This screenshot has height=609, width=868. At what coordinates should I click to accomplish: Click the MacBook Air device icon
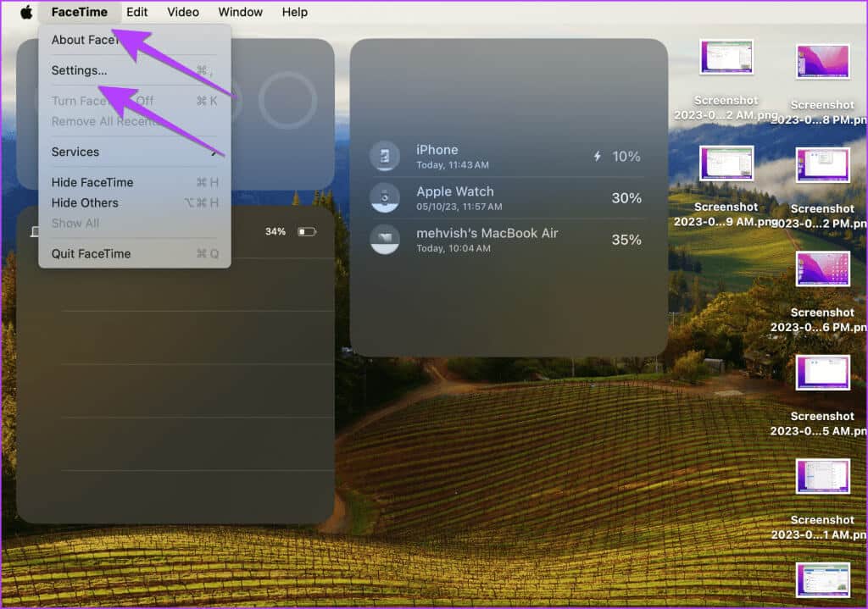point(384,239)
